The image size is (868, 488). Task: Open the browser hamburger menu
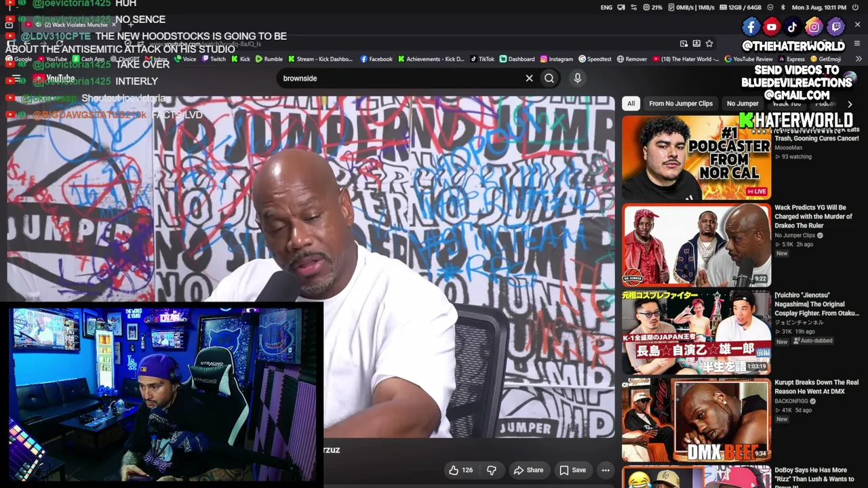pos(857,43)
